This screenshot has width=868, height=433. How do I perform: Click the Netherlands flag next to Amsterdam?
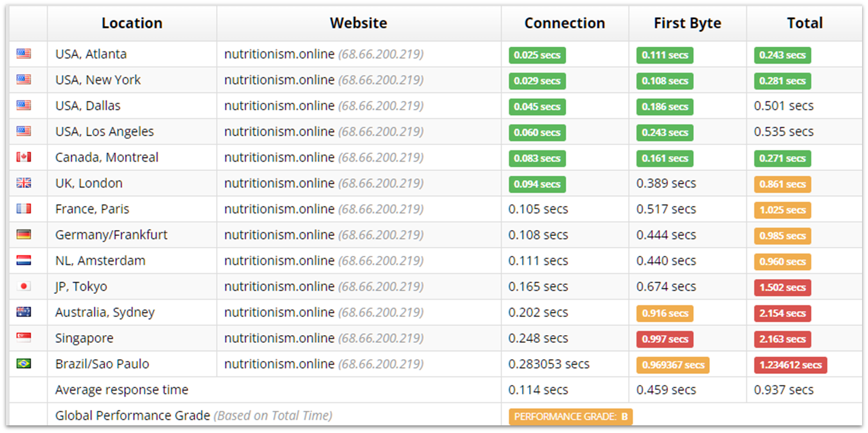(24, 260)
